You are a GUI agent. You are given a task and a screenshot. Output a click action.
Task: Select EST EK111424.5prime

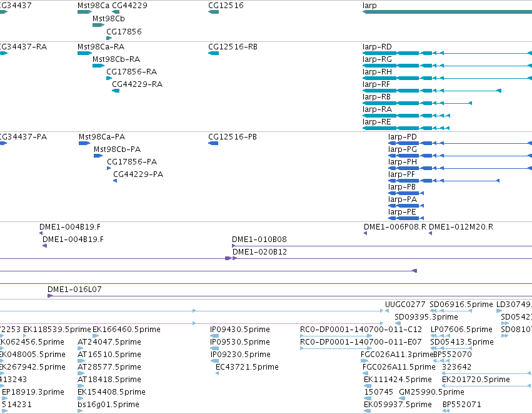pyautogui.click(x=367, y=386)
